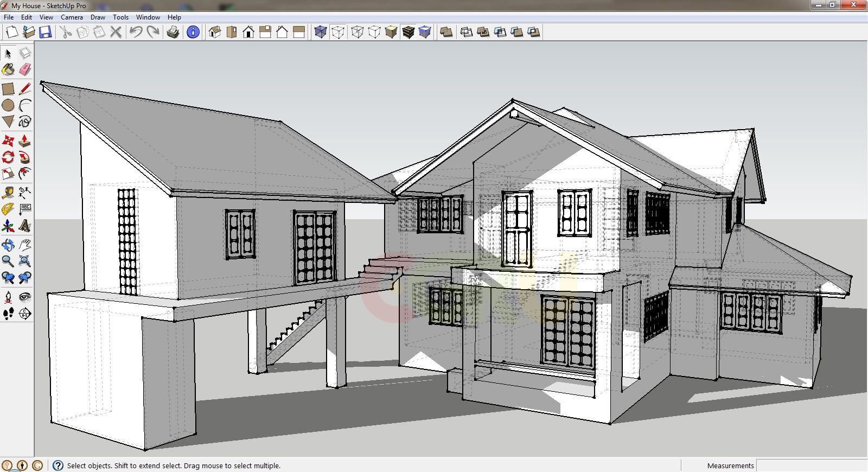Enable the Hidden Line face style

(x=374, y=32)
